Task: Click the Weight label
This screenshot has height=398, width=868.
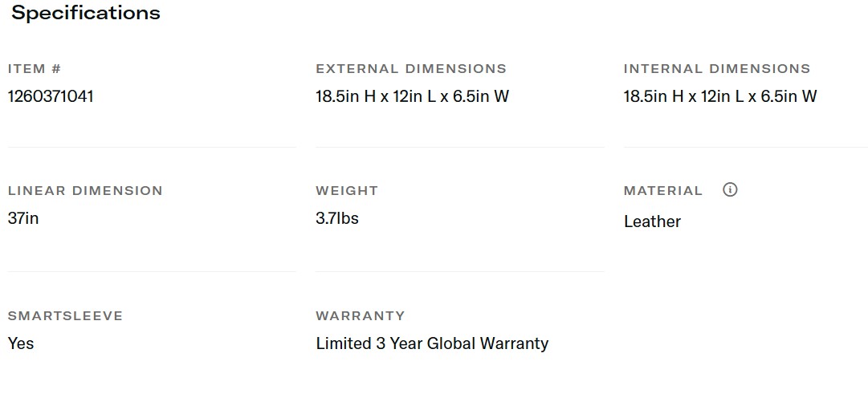Action: [347, 191]
